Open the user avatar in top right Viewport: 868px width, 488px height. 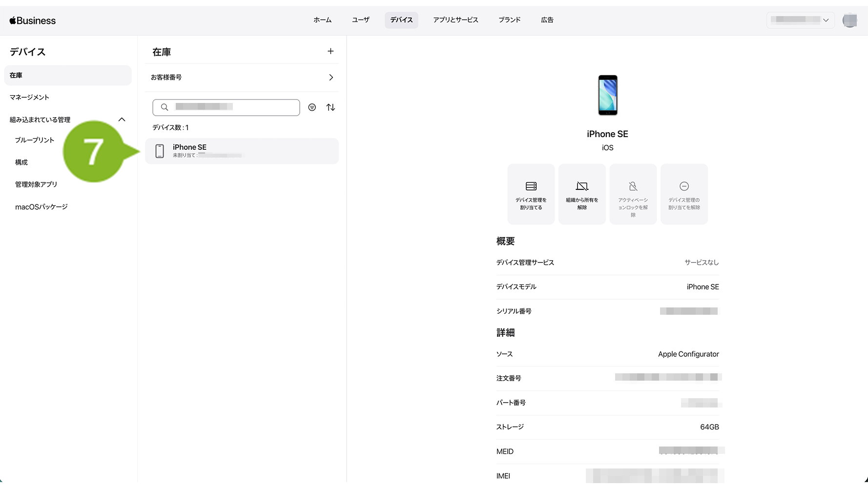tap(849, 20)
